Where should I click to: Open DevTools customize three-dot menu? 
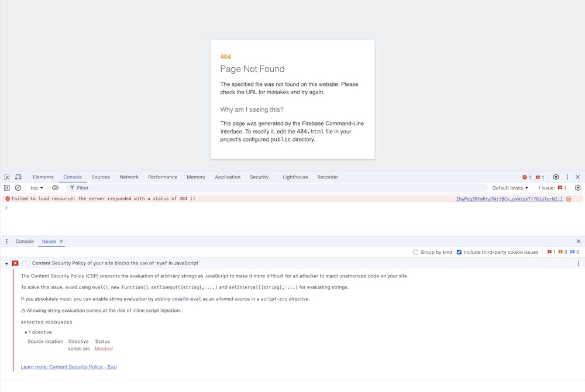[567, 177]
